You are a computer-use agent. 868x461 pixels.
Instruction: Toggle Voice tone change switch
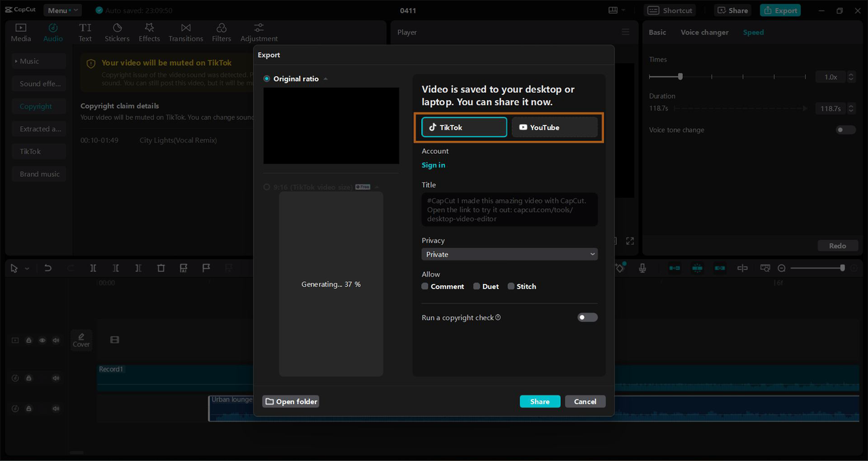click(x=846, y=130)
